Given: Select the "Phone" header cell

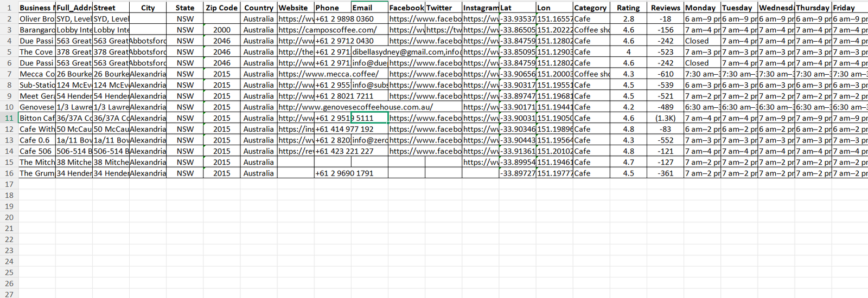Looking at the screenshot, I should (333, 8).
